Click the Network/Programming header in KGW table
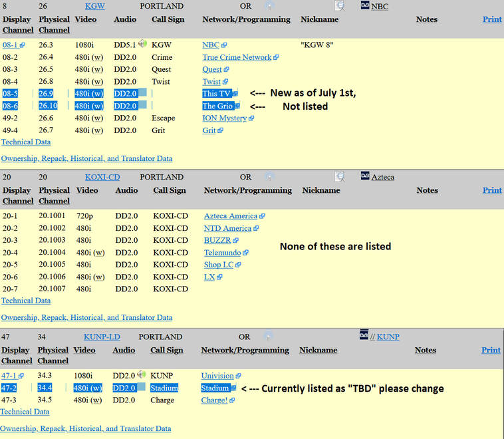Viewport: 504px width, 439px height. 246,19
